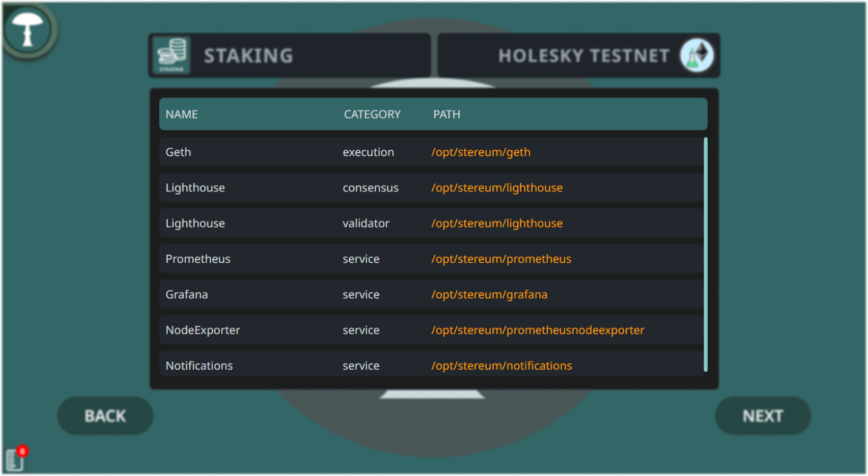Click the Staking coins preset icon

tap(171, 56)
